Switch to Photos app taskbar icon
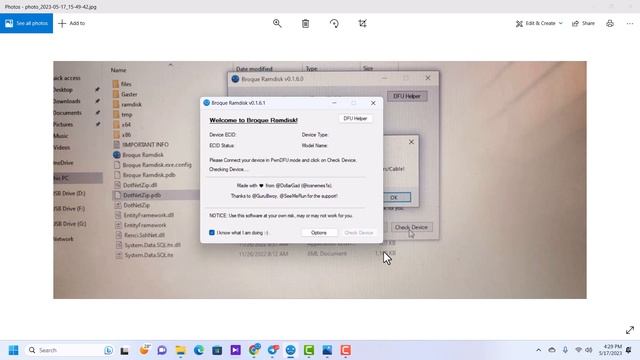 [327, 350]
